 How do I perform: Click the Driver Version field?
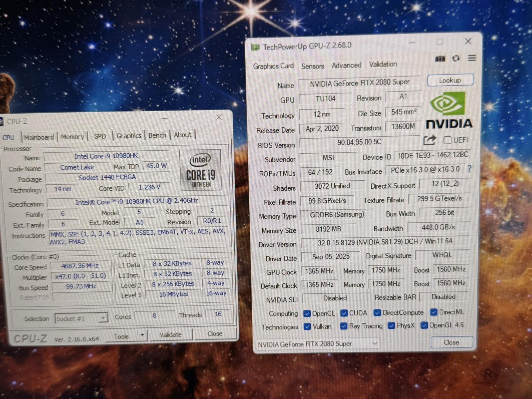[x=385, y=242]
